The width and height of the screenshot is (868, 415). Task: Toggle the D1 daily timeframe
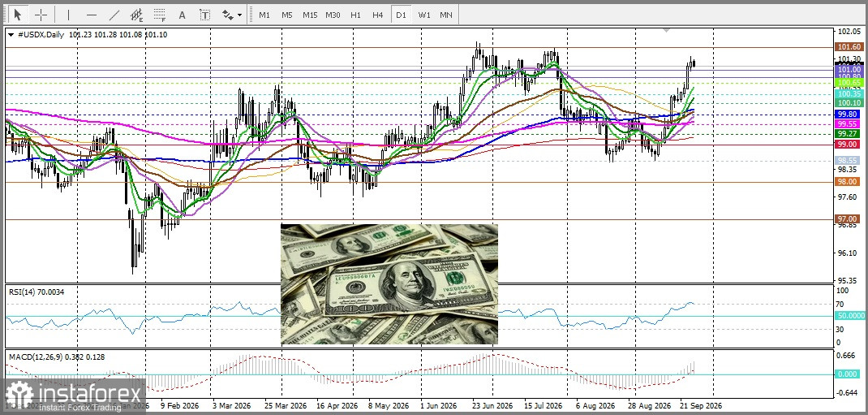coord(401,15)
